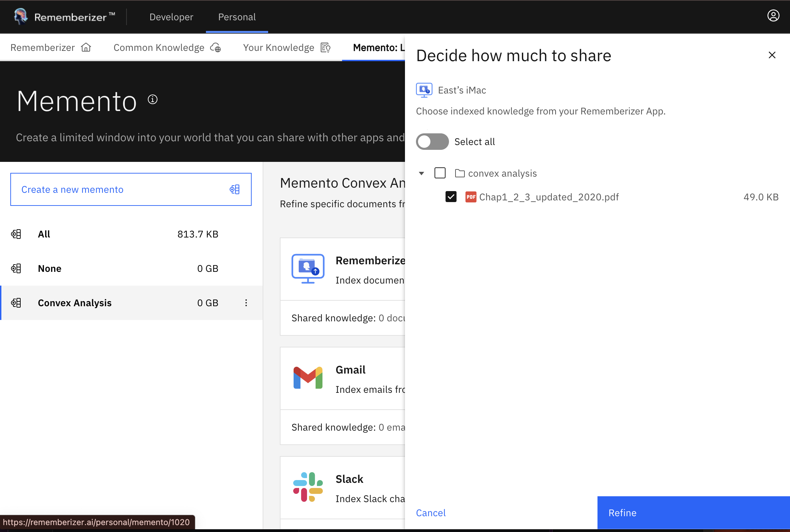Click the Memento info icon
790x532 pixels.
(x=153, y=100)
